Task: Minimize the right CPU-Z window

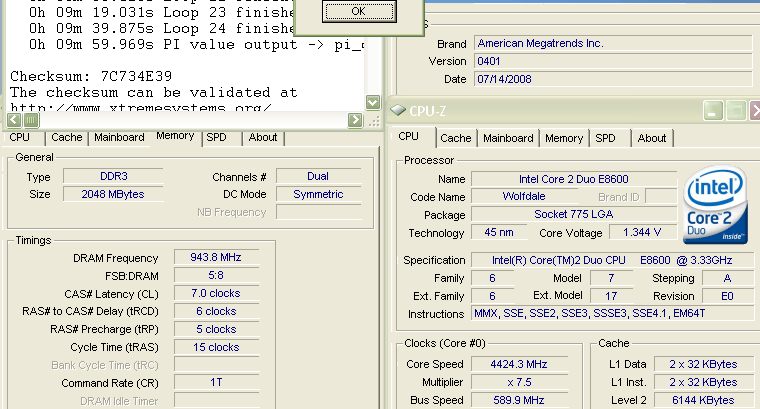Action: click(713, 111)
